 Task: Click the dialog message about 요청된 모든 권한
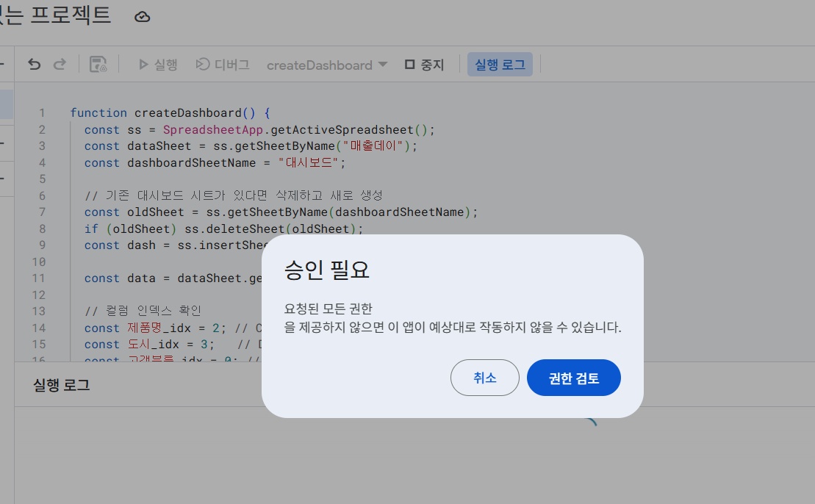(x=452, y=318)
